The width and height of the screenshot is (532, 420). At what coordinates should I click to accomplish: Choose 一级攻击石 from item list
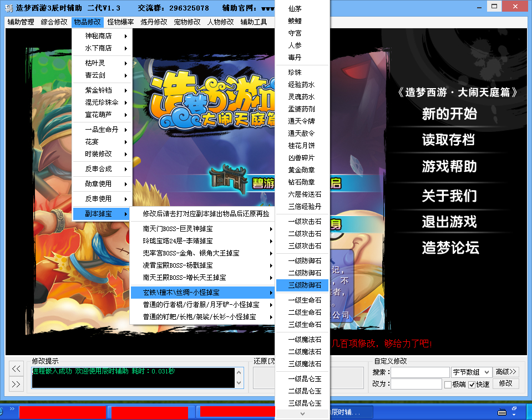(302, 222)
